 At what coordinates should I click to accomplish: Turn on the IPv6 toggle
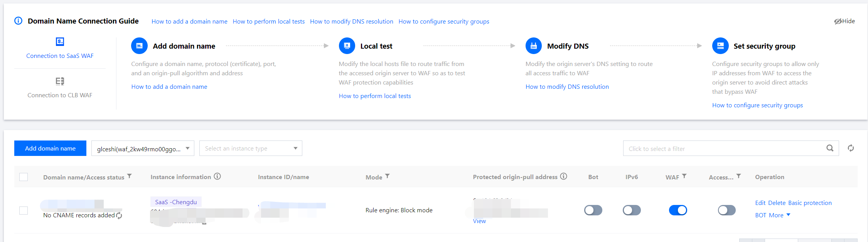pos(632,210)
